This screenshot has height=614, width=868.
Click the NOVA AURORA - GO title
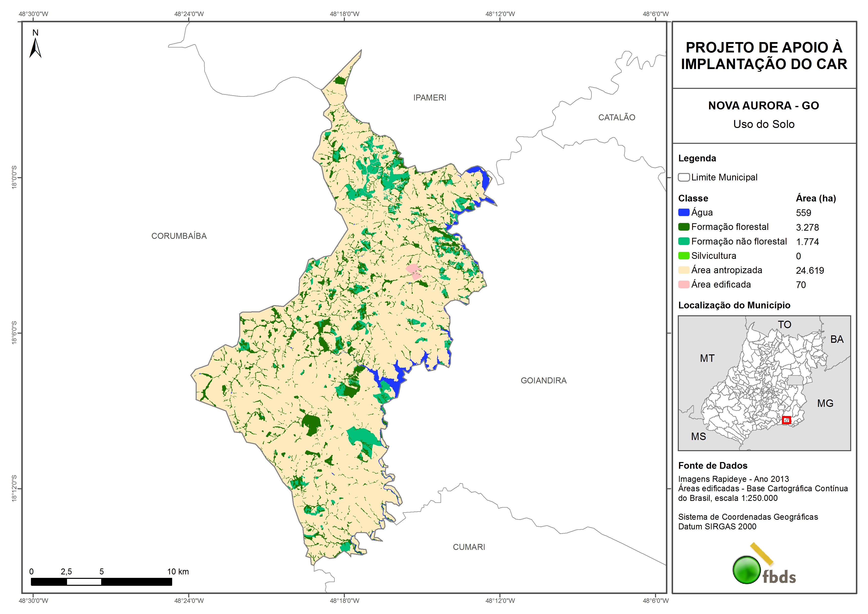point(763,105)
